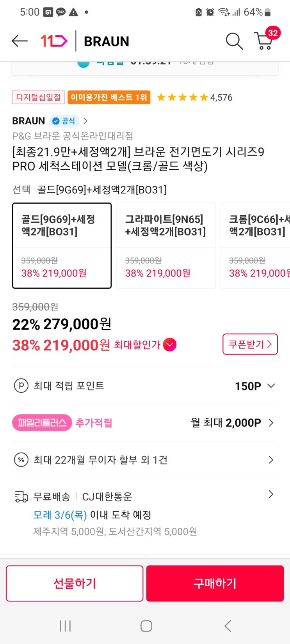This screenshot has width=290, height=644.
Task: Open 무료배송 delivery details chevron
Action: pos(271,495)
